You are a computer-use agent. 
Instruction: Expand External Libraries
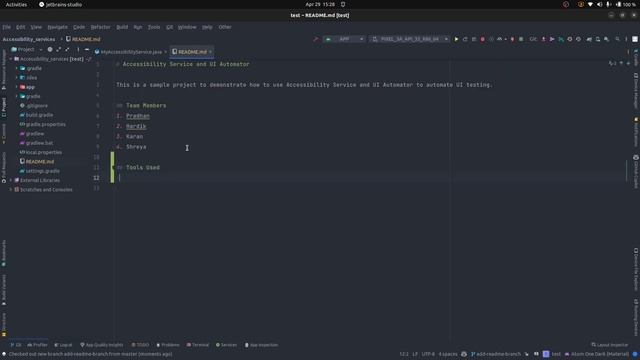tap(11, 180)
